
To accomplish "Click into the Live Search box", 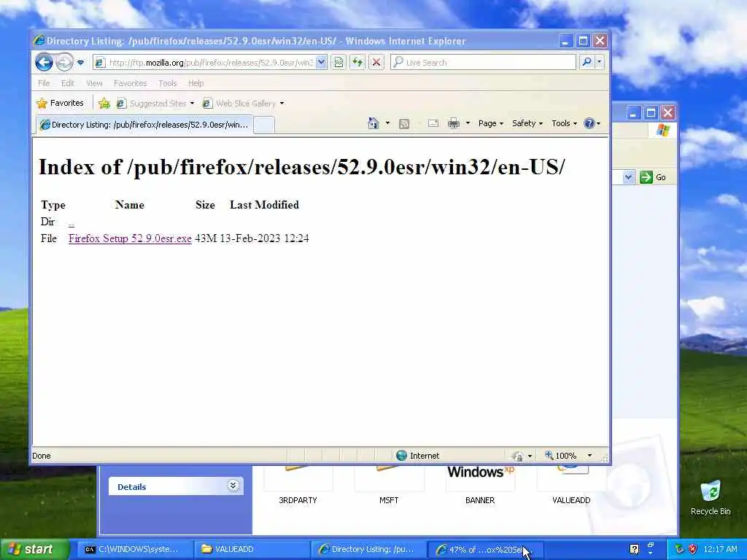I will tap(483, 63).
